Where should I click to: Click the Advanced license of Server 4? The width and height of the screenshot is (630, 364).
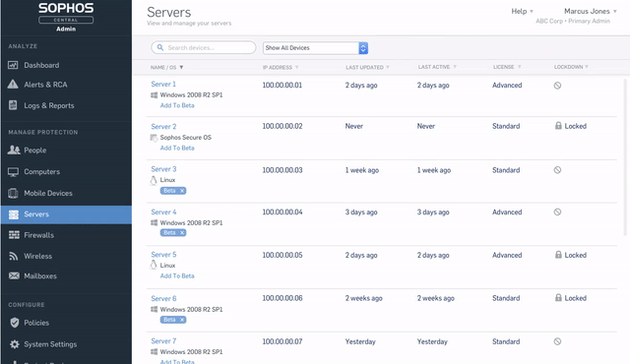click(507, 212)
